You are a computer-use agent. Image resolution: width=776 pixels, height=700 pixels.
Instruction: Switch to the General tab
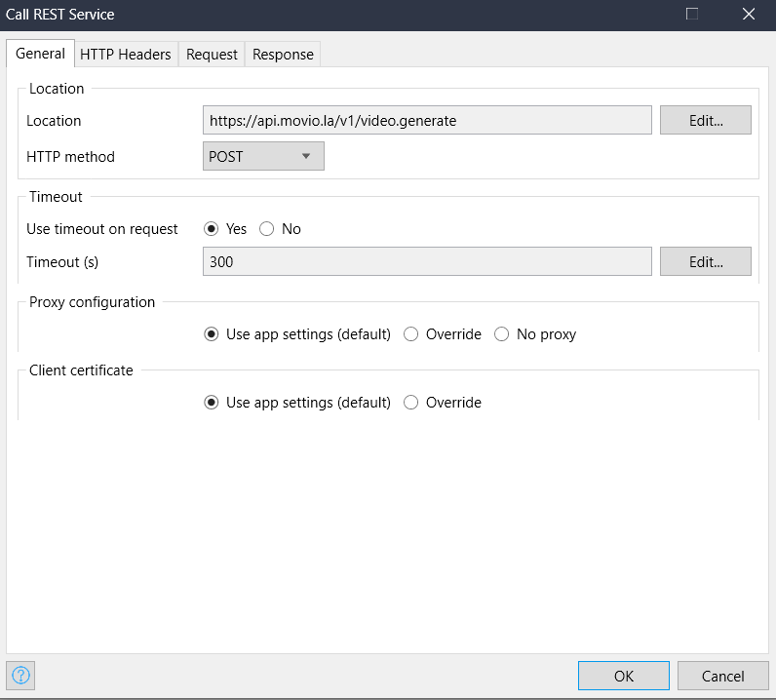[41, 54]
